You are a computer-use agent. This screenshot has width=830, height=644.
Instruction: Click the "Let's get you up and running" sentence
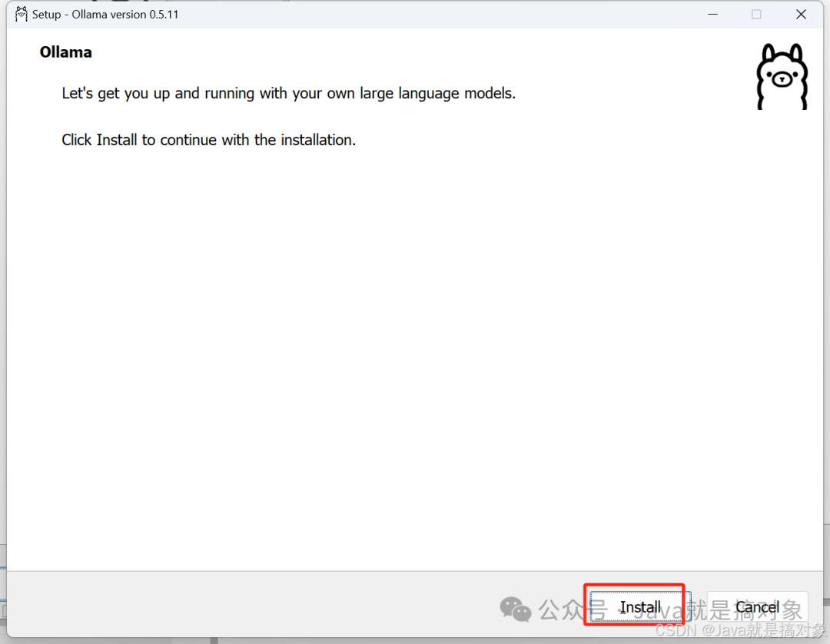click(288, 93)
